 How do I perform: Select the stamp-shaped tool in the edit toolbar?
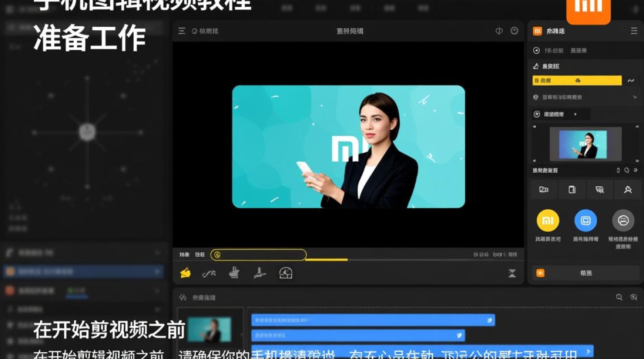pyautogui.click(x=234, y=272)
